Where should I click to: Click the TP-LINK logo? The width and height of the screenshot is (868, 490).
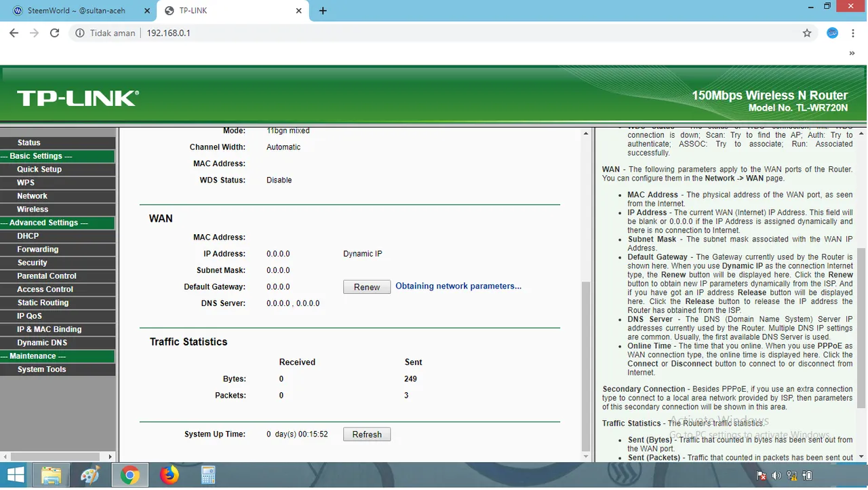(78, 98)
